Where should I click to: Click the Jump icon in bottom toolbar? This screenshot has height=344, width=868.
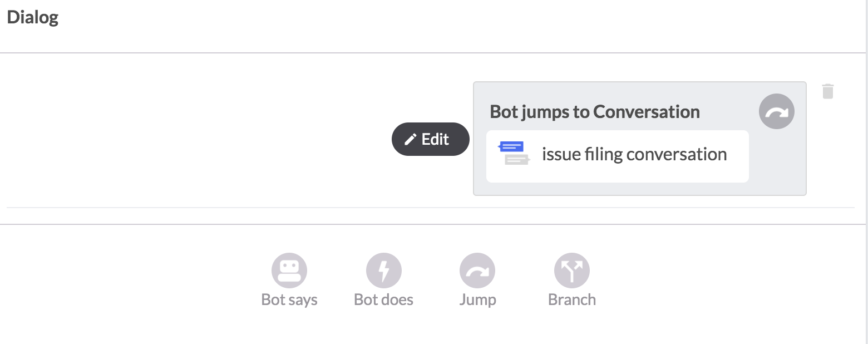pos(477,271)
